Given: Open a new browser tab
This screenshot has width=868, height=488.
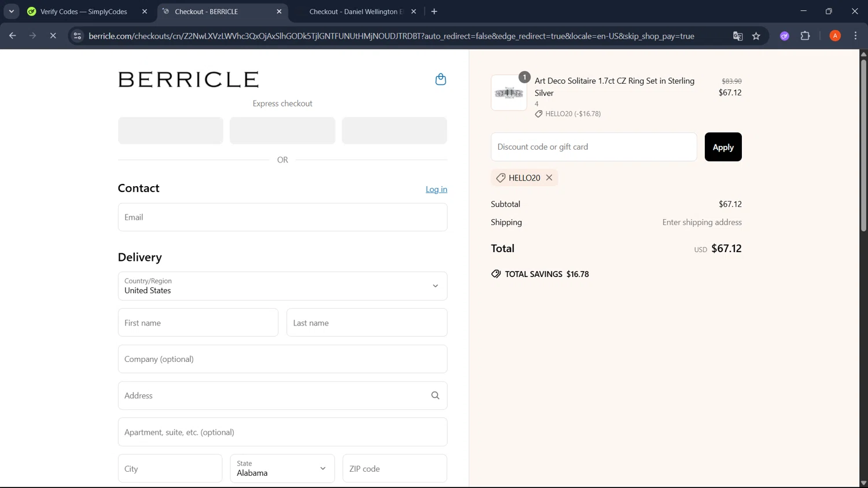Looking at the screenshot, I should (x=434, y=11).
